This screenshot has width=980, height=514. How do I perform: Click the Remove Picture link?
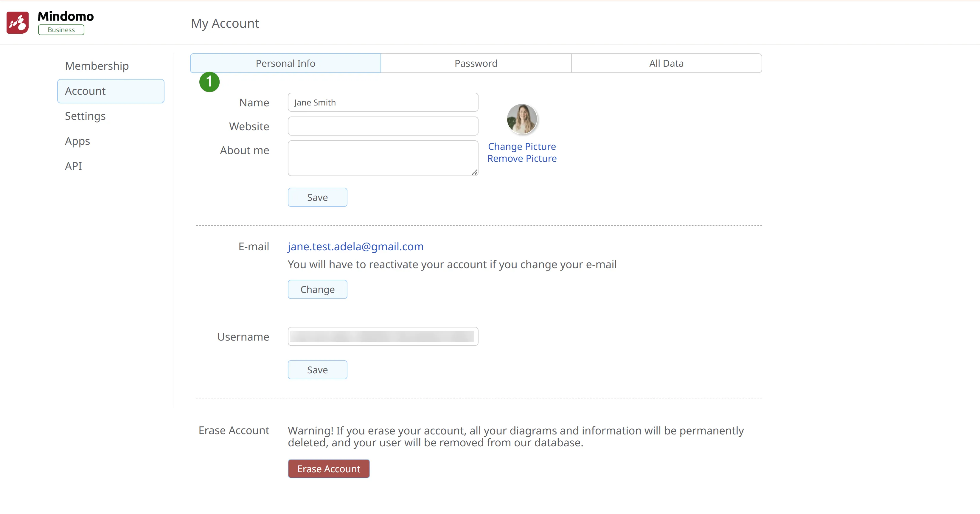click(x=521, y=158)
